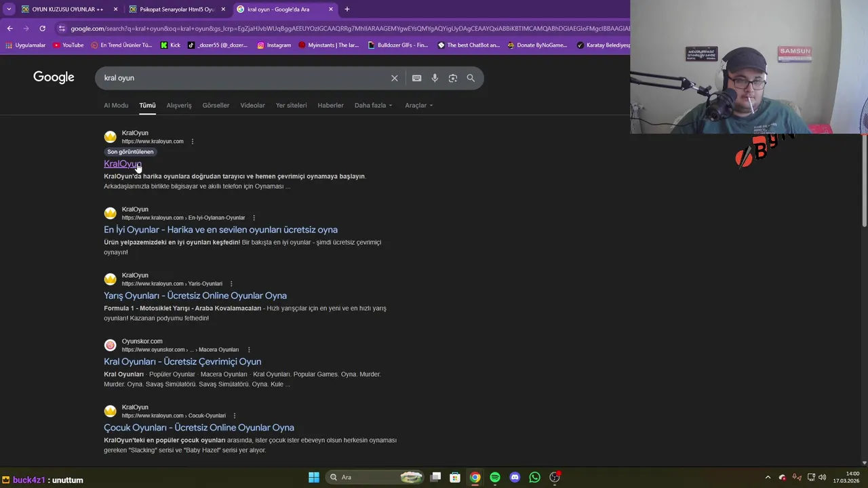Open the KralOyun main result link
868x488 pixels.
pyautogui.click(x=123, y=164)
